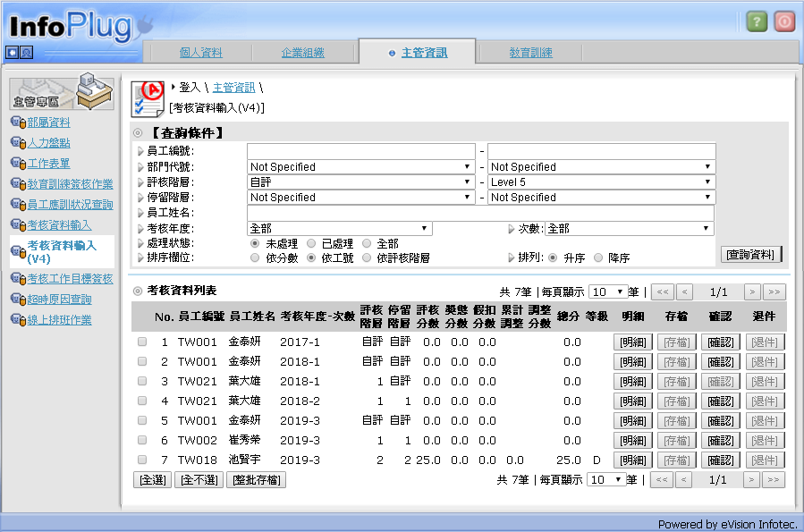Check row 3 checkbox for 葉大雄 2018-1
This screenshot has height=532, width=804.
tap(142, 381)
